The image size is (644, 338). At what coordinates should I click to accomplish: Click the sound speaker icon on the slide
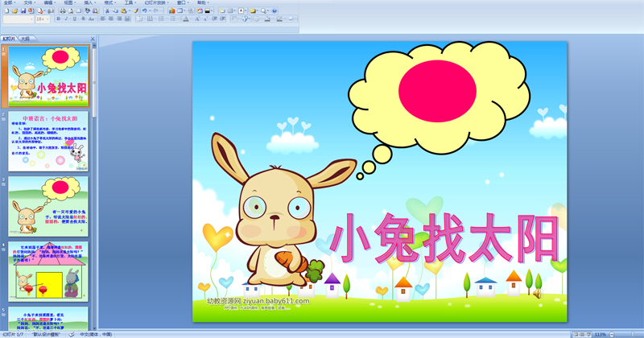[537, 293]
